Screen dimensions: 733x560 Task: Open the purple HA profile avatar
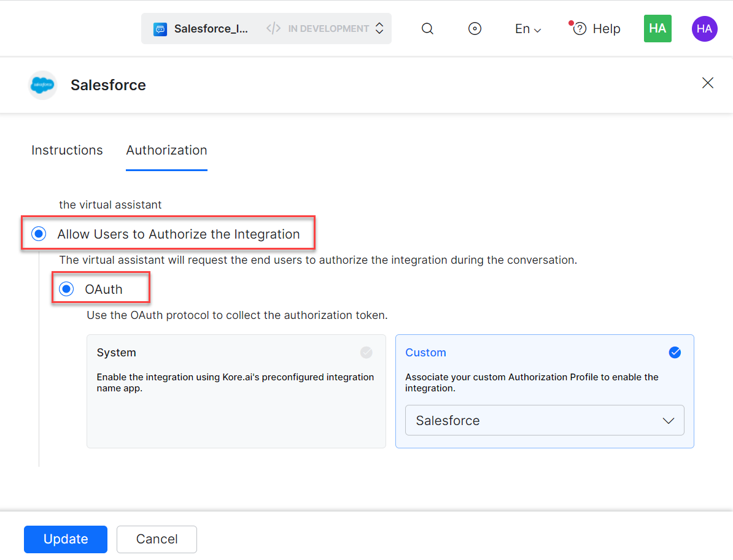click(704, 29)
